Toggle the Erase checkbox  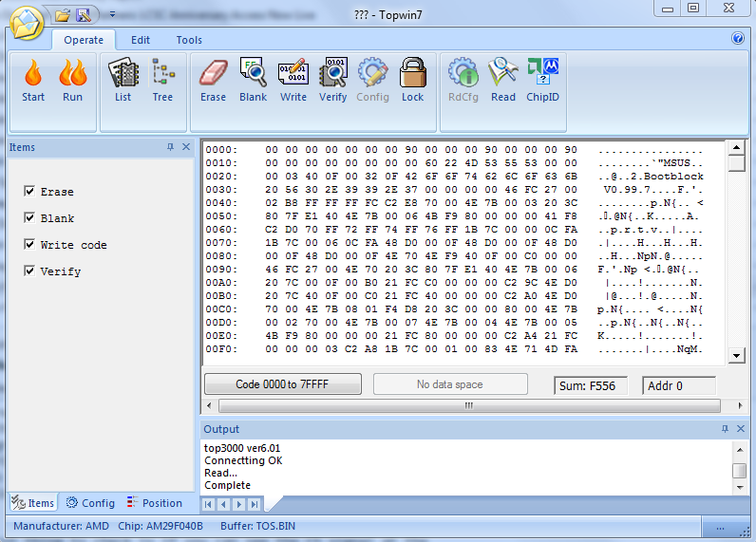click(x=29, y=191)
